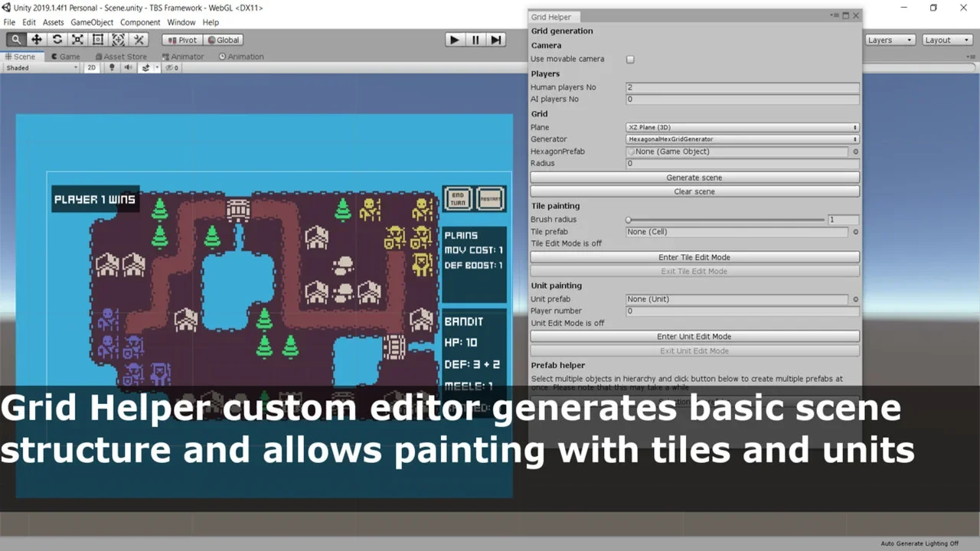980x551 pixels.
Task: Switch to the Game tab
Action: pos(66,57)
